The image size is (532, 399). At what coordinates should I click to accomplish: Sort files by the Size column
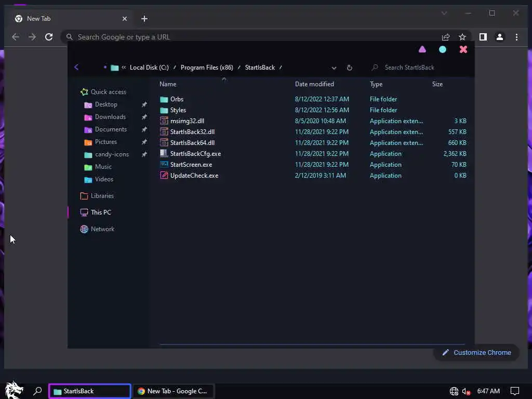click(x=437, y=84)
